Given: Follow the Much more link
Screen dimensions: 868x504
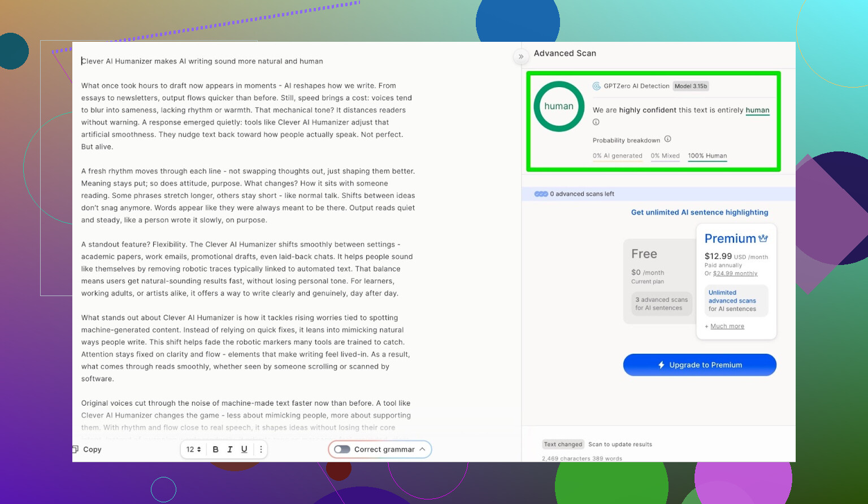Looking at the screenshot, I should pos(727,326).
